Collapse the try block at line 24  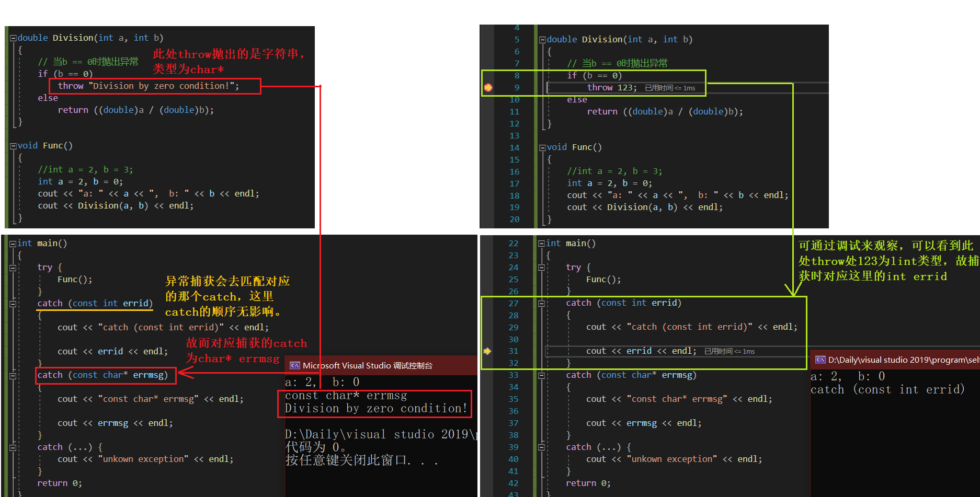tap(542, 268)
